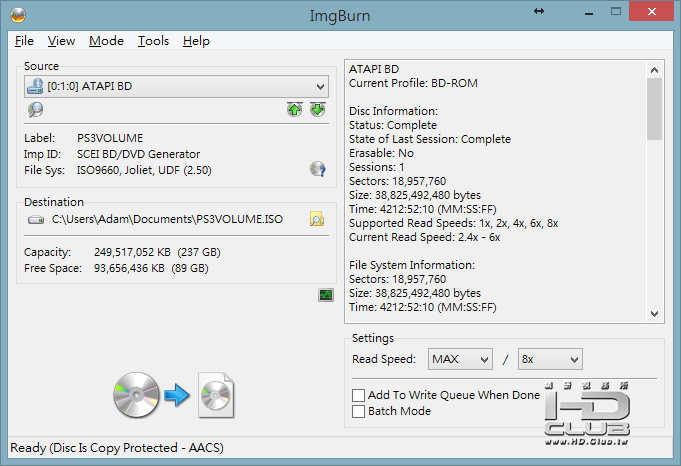This screenshot has height=466, width=681.
Task: Click Free Space value '93,656,436 KB'
Action: point(129,268)
